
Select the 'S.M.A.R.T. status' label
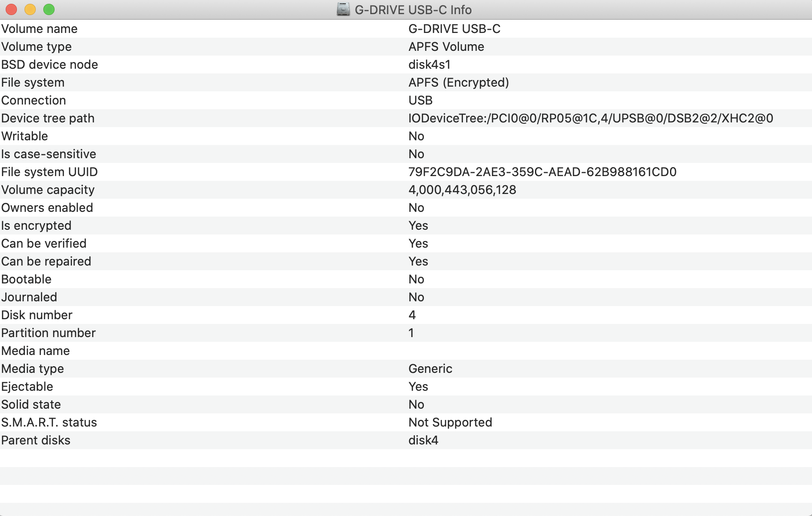49,422
